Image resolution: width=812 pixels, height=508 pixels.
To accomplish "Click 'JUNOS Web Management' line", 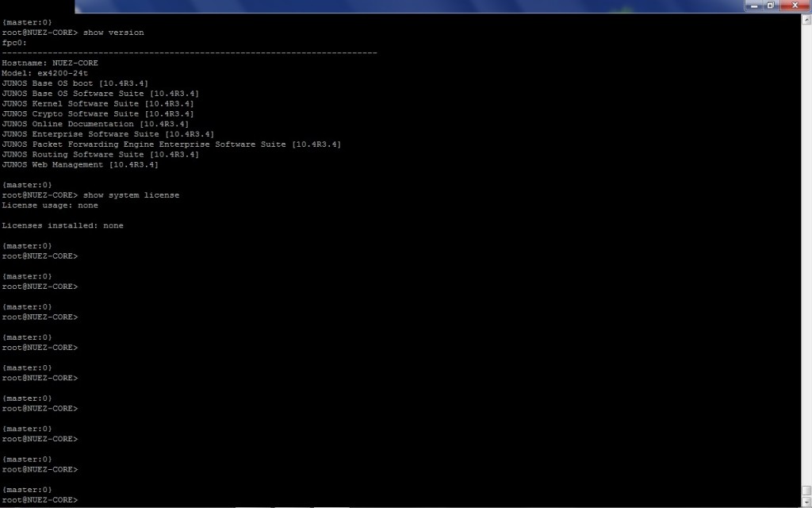I will point(80,164).
